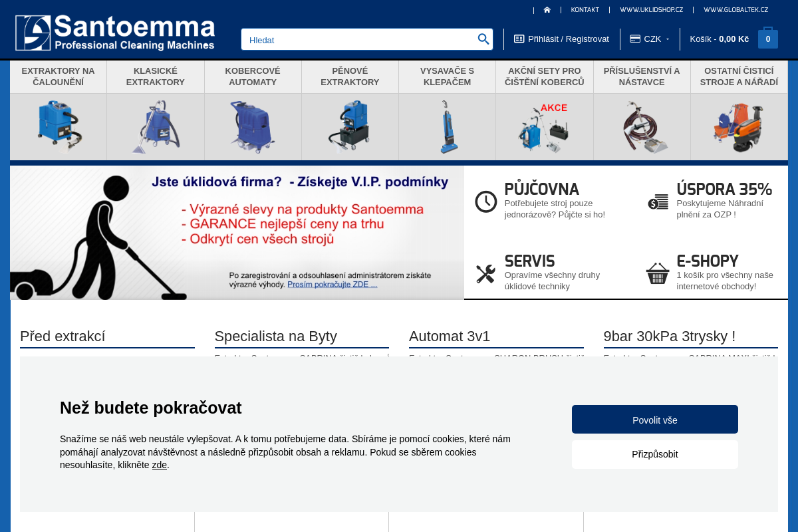Open Pěnové extraktory category

click(350, 76)
